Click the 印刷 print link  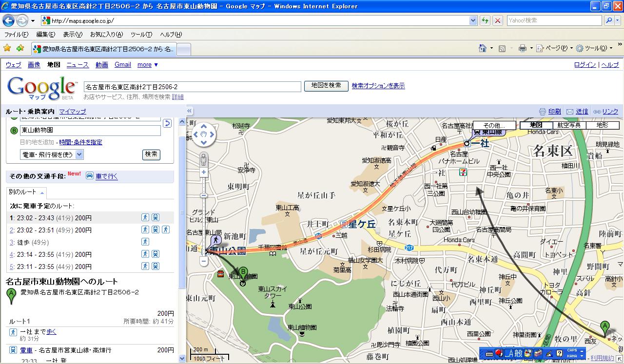[x=555, y=112]
